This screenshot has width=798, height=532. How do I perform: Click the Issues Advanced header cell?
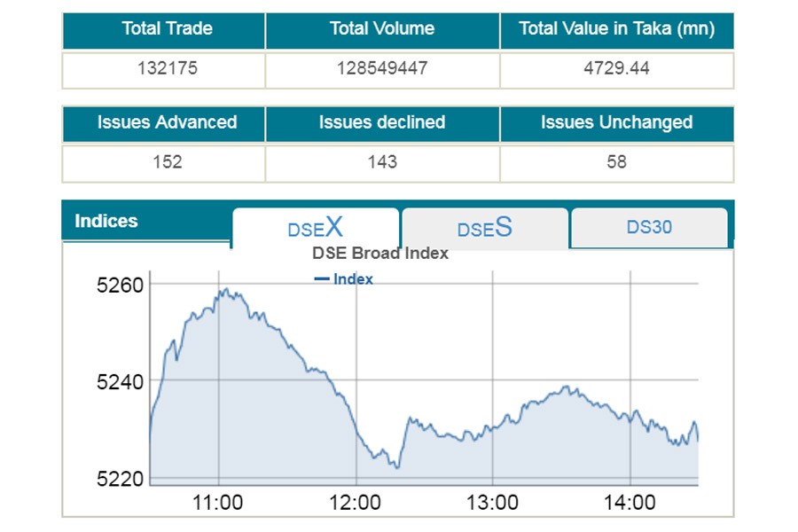click(x=167, y=122)
